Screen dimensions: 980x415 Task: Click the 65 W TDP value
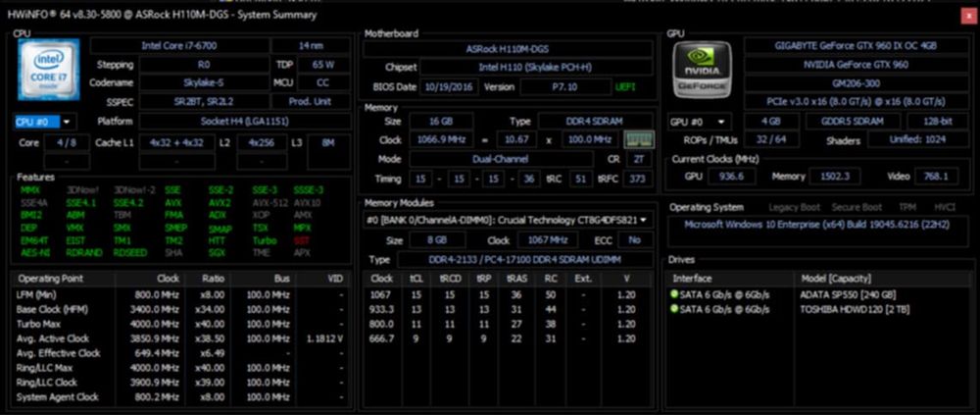pyautogui.click(x=323, y=65)
